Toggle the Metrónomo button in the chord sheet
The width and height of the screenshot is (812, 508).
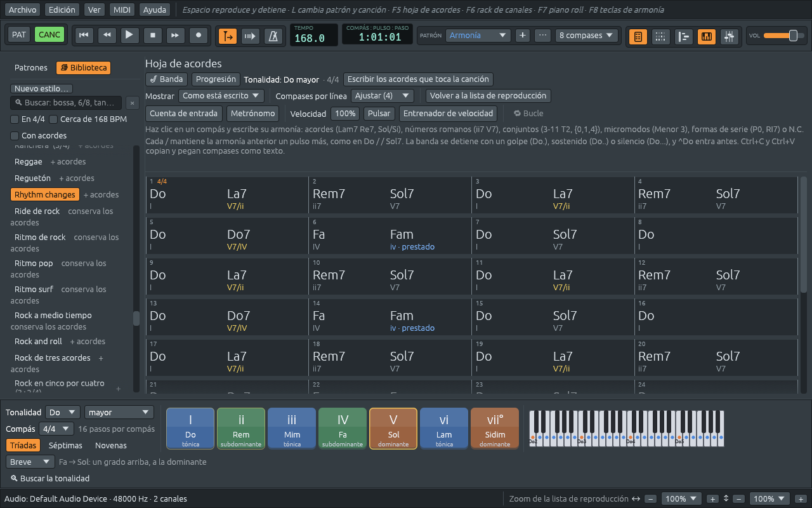point(252,114)
